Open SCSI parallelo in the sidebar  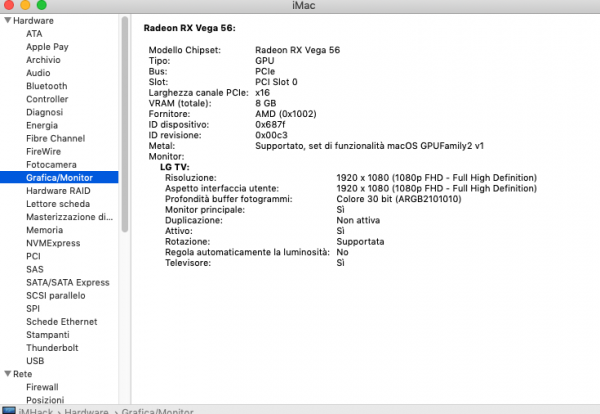55,295
